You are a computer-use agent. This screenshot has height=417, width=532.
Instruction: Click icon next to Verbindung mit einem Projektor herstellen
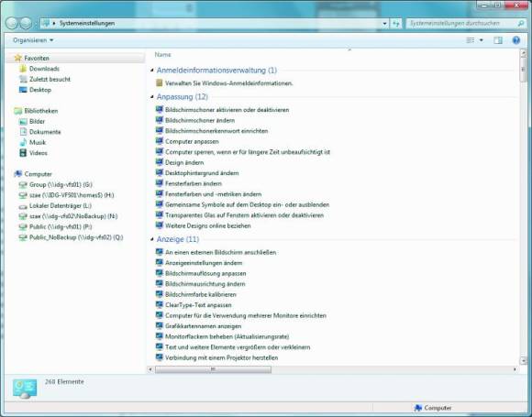159,357
